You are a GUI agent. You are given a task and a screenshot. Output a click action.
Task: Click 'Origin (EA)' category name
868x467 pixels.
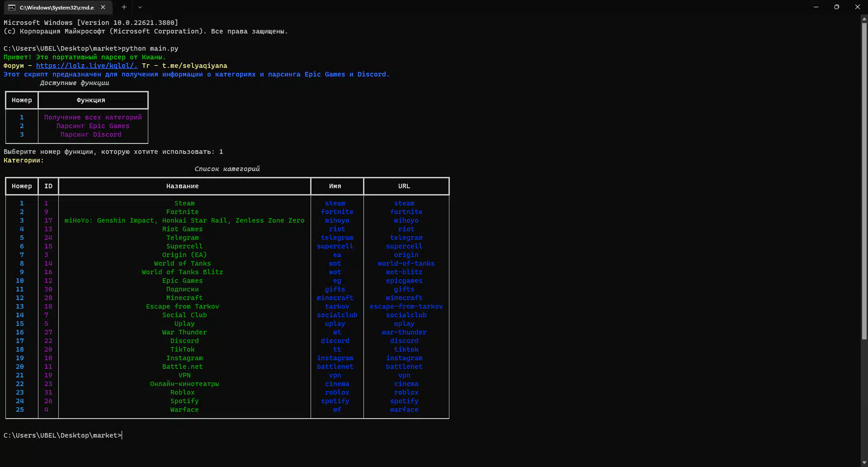[x=184, y=255]
